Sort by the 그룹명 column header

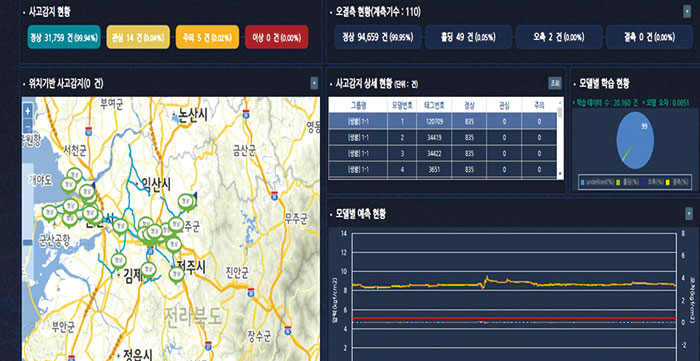coord(358,106)
